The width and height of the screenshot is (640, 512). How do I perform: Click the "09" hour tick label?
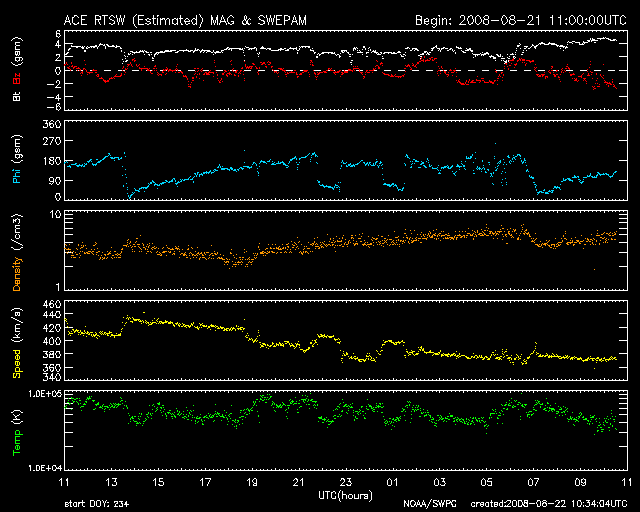[580, 483]
